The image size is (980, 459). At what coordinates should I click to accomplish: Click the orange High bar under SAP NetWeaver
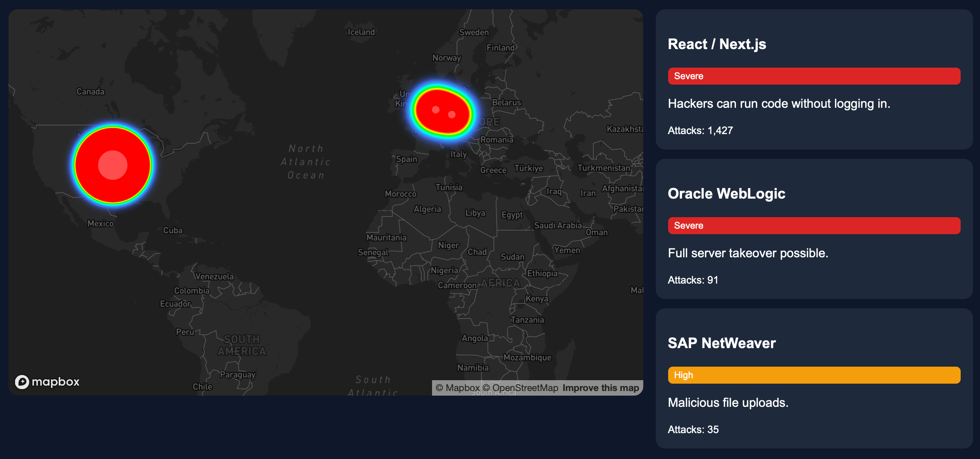814,375
